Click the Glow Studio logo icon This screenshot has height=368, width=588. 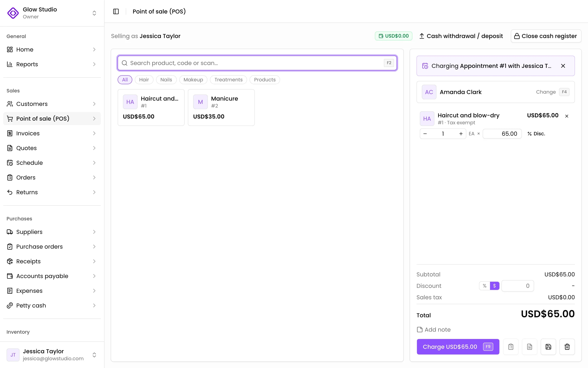pyautogui.click(x=13, y=13)
